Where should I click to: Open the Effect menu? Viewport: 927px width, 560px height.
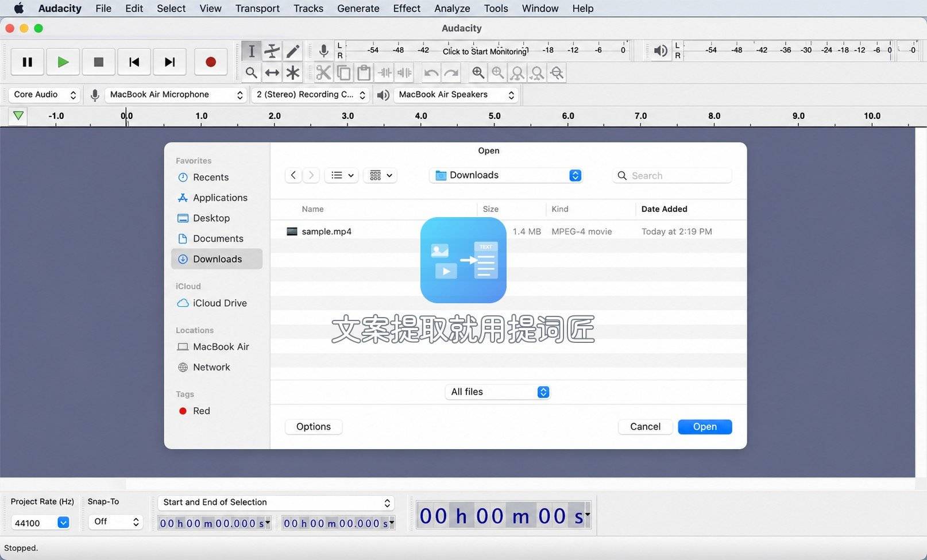407,8
